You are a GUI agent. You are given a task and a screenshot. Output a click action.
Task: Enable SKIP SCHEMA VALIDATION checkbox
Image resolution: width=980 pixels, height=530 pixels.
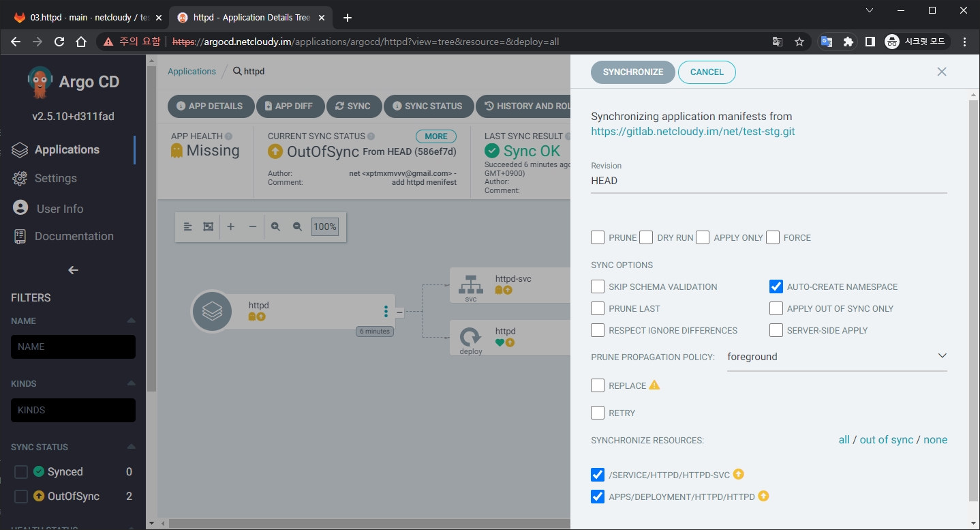(598, 286)
